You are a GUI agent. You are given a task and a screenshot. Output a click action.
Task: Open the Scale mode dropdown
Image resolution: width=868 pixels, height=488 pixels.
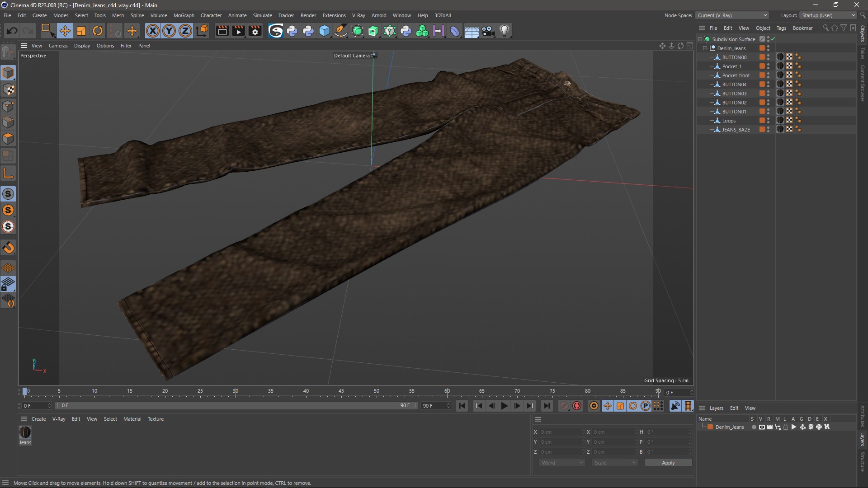615,463
